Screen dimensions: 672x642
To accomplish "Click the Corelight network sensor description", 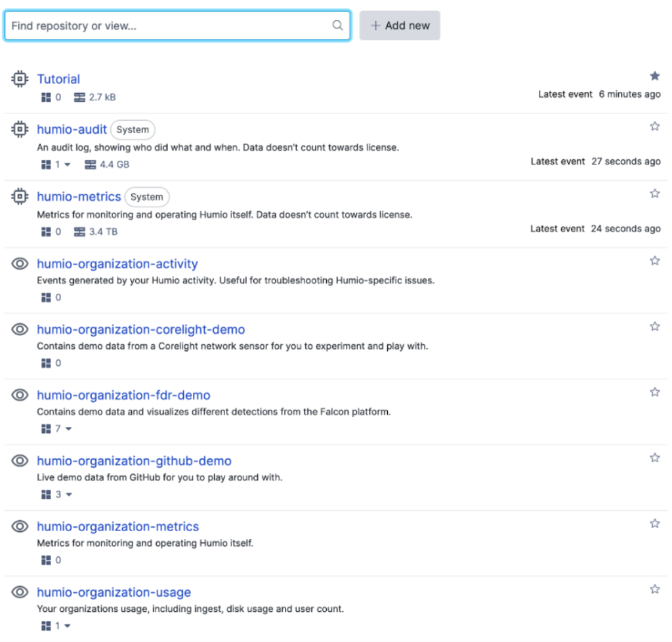I will pyautogui.click(x=232, y=346).
